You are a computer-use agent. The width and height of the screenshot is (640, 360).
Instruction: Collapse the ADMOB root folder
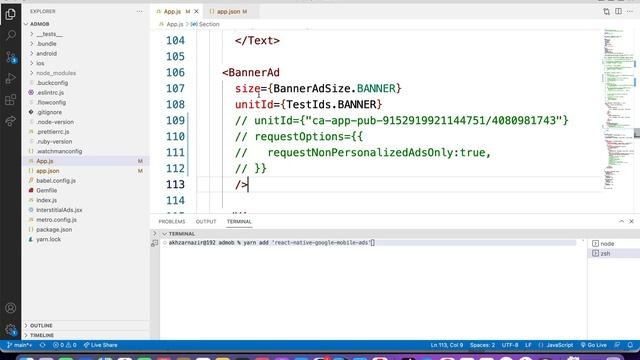(40, 24)
